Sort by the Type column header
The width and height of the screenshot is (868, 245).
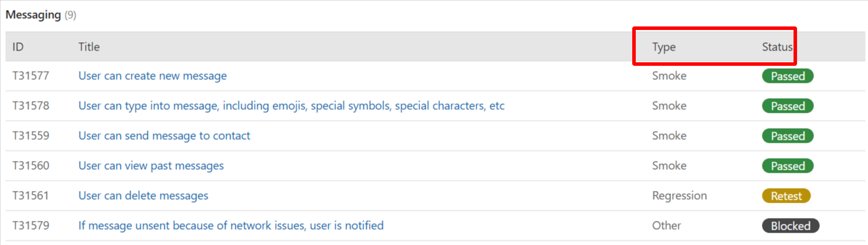pos(664,47)
